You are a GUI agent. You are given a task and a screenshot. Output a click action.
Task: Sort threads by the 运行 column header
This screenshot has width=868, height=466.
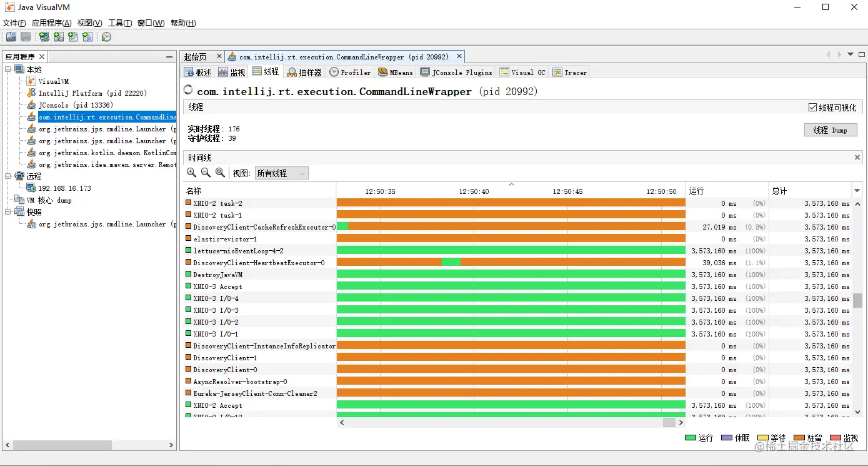tap(727, 191)
